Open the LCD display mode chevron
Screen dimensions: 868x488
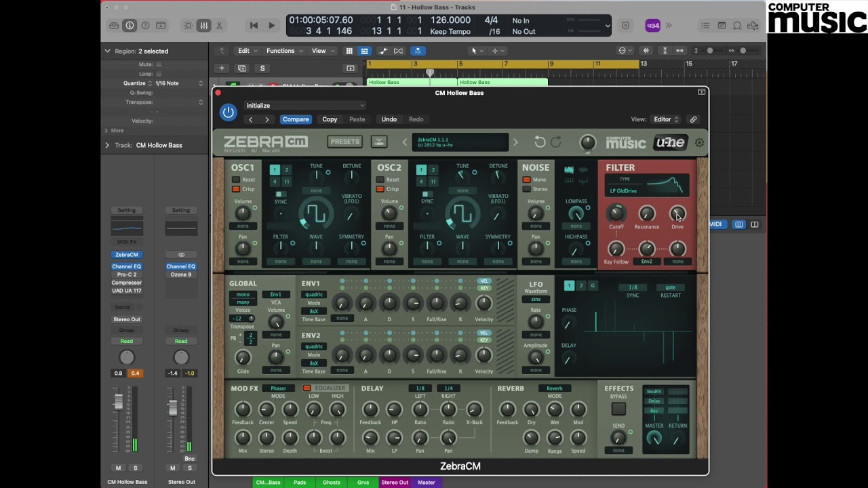click(x=608, y=26)
